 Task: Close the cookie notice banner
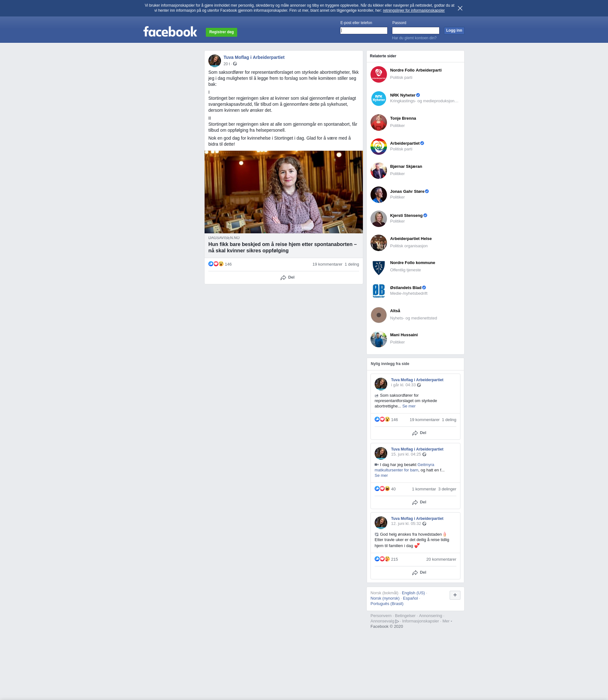pyautogui.click(x=460, y=8)
